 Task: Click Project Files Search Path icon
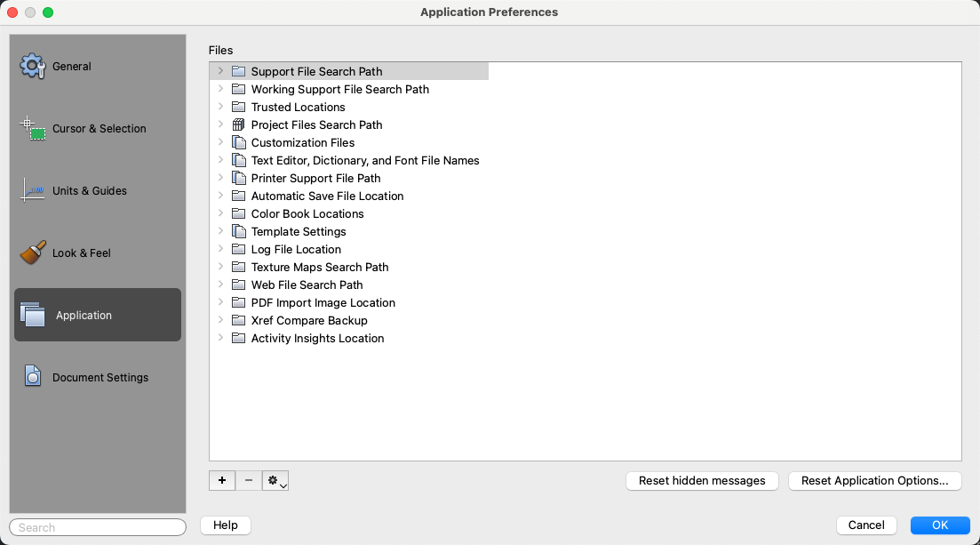238,125
